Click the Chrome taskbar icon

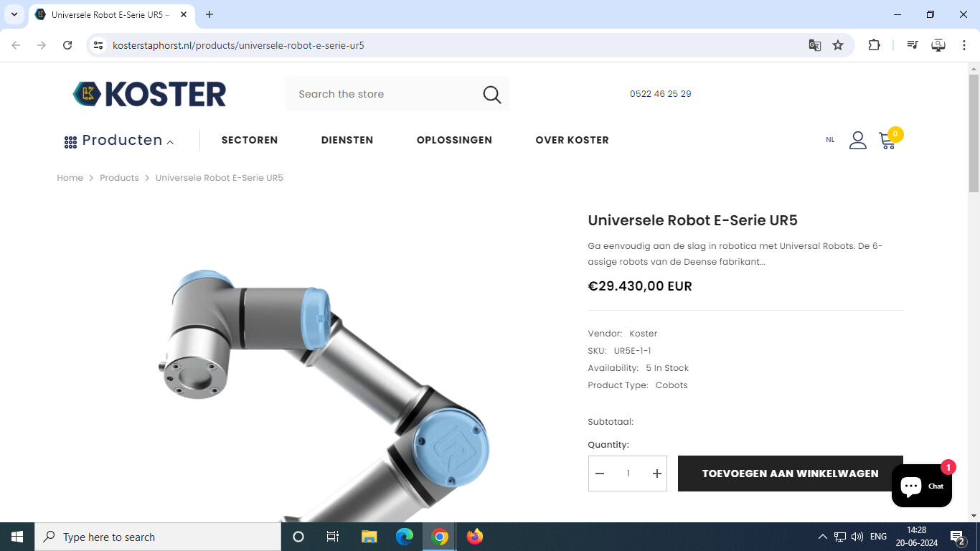pyautogui.click(x=440, y=537)
